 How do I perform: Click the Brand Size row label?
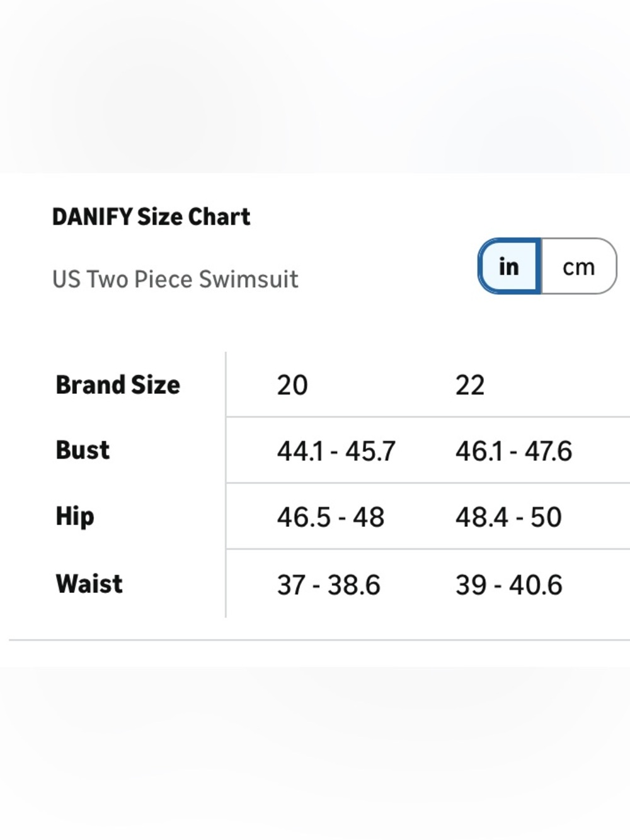pyautogui.click(x=118, y=385)
